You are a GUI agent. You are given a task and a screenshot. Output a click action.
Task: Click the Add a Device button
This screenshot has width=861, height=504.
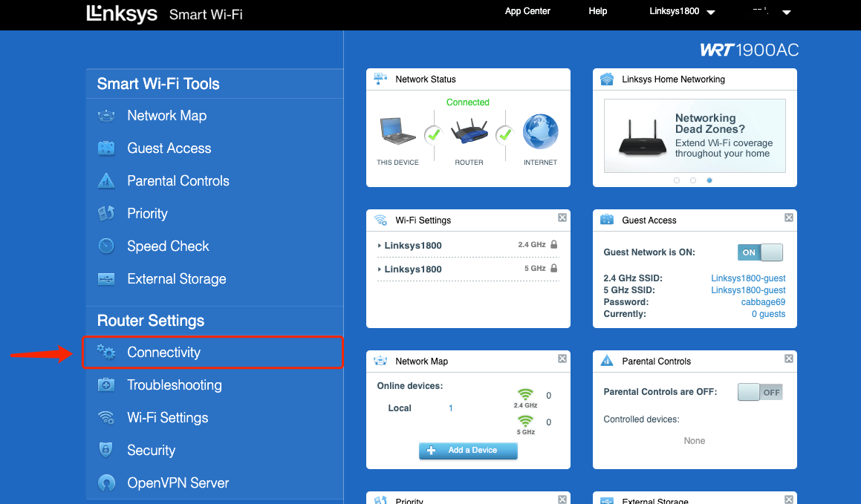tap(468, 451)
